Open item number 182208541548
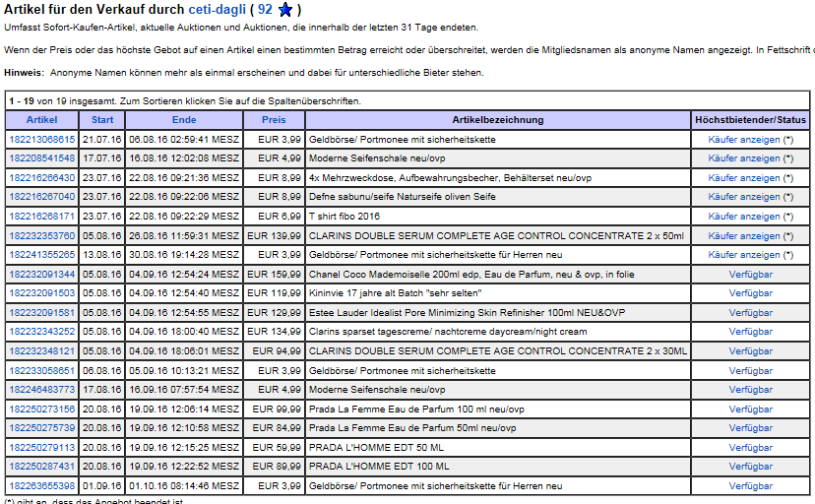Screen dimensions: 815x504 pos(42,157)
